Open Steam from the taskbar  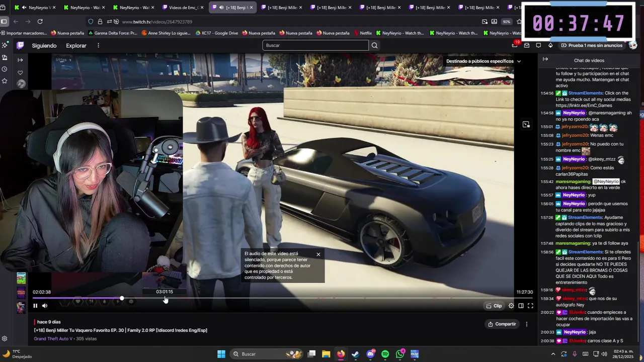point(356,354)
